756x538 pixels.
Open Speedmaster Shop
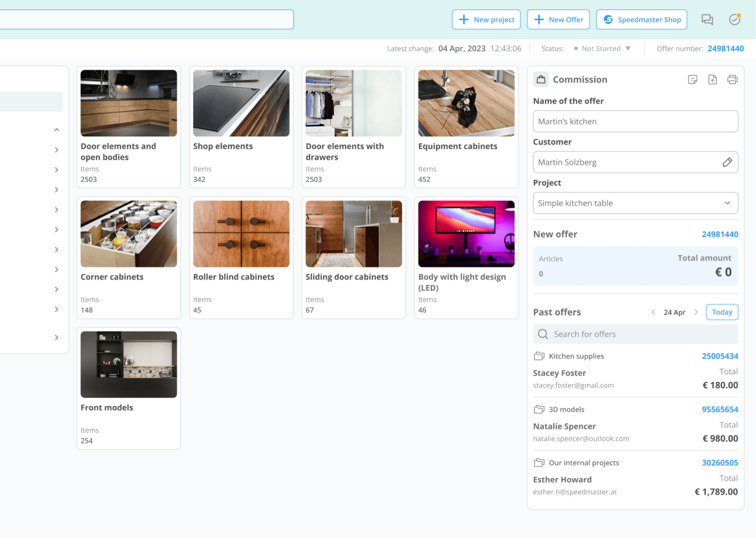point(641,19)
